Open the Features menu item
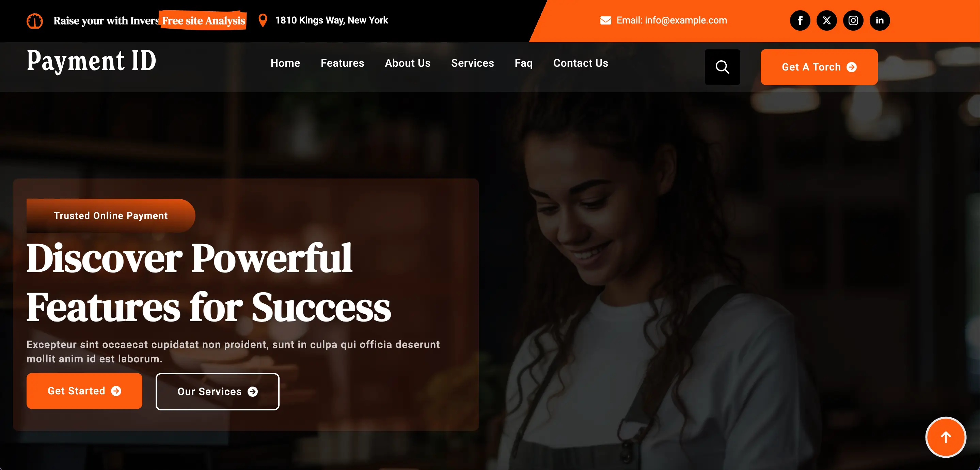This screenshot has width=980, height=470. 342,63
